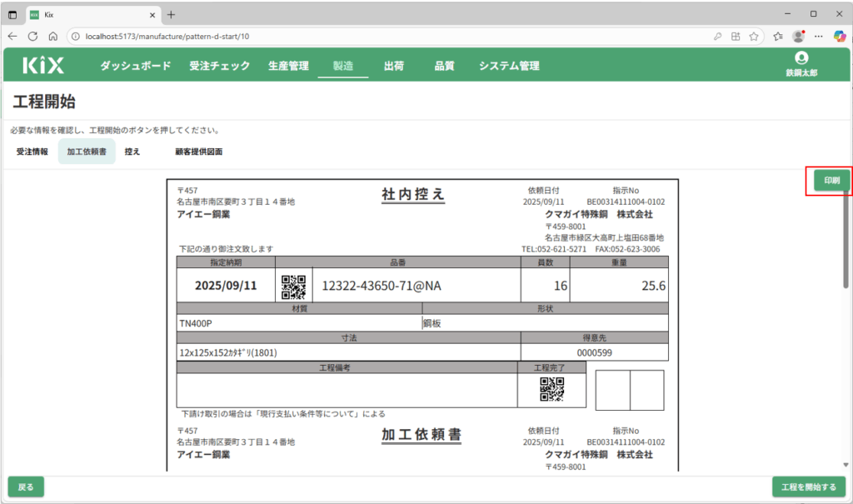Screen dimensions: 853x504
Task: Click 工程を開始する button
Action: pyautogui.click(x=809, y=487)
